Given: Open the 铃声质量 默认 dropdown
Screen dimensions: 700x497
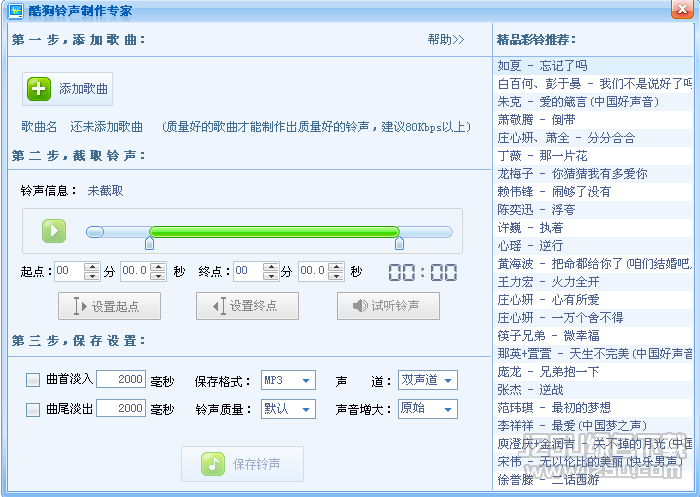Looking at the screenshot, I should pyautogui.click(x=288, y=409).
